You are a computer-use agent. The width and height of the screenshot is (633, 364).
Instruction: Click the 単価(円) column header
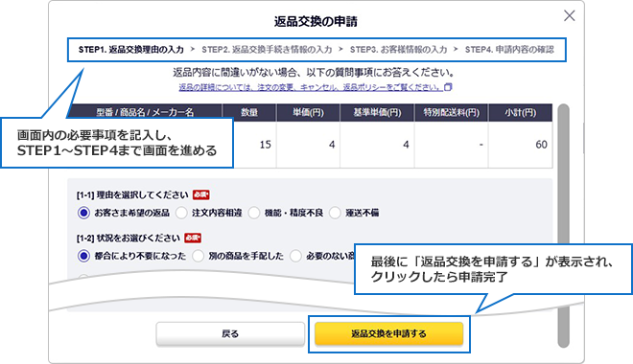[309, 112]
